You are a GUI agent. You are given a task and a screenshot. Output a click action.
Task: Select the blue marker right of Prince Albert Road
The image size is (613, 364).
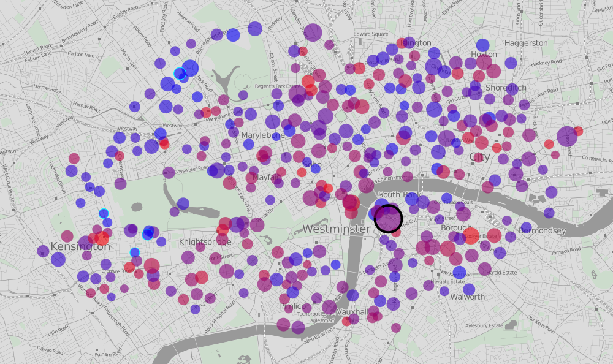233,35
